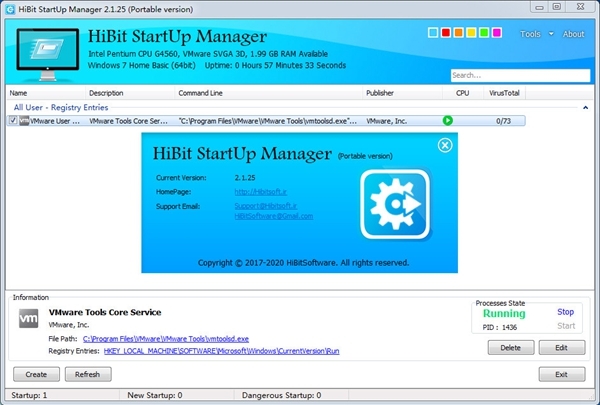This screenshot has height=405, width=600.
Task: Click the green running indicator in CPU column
Action: click(x=447, y=121)
